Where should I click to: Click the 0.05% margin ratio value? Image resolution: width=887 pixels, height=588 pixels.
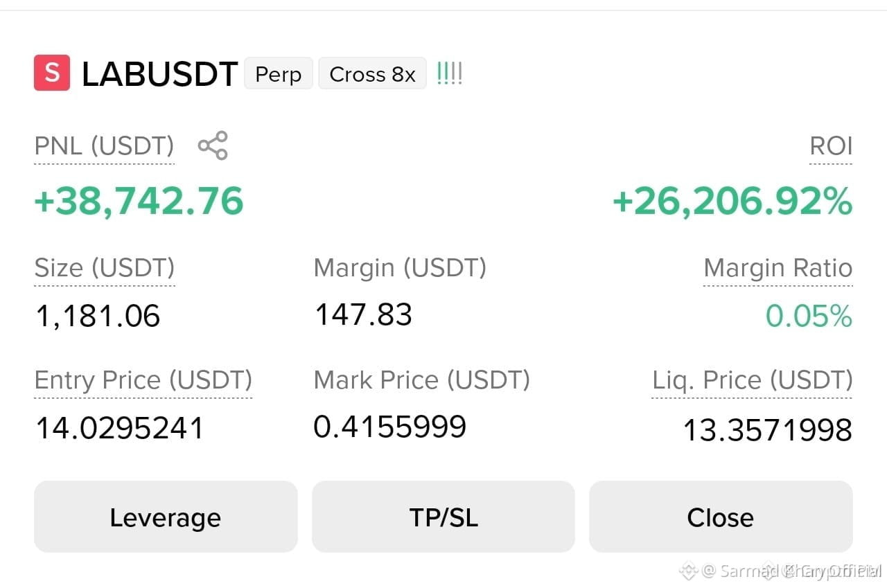(x=809, y=316)
